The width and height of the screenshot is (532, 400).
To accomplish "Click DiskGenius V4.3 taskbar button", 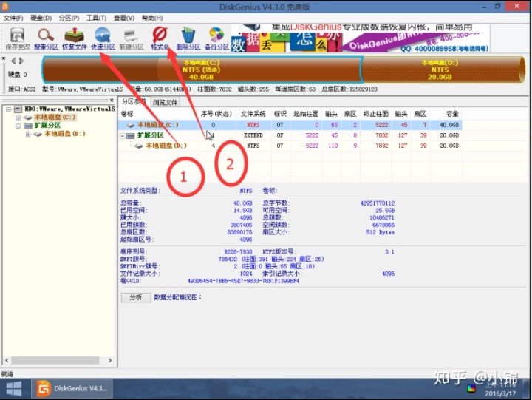I will click(72, 389).
